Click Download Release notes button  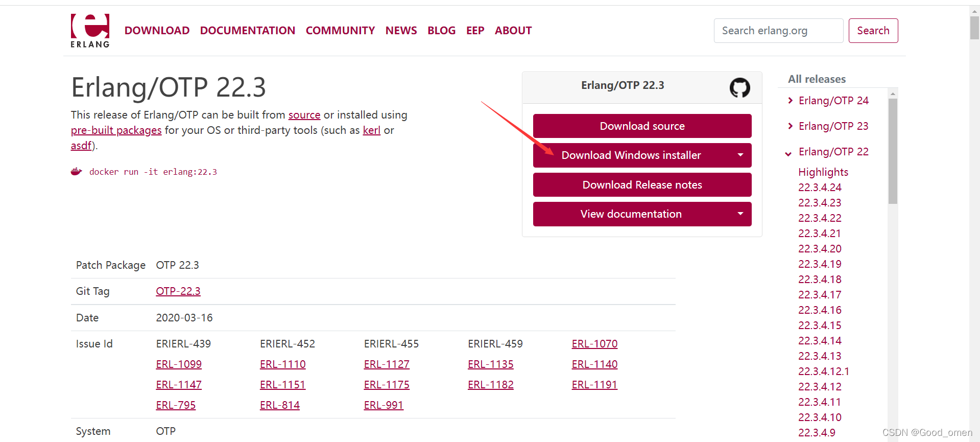pos(642,184)
